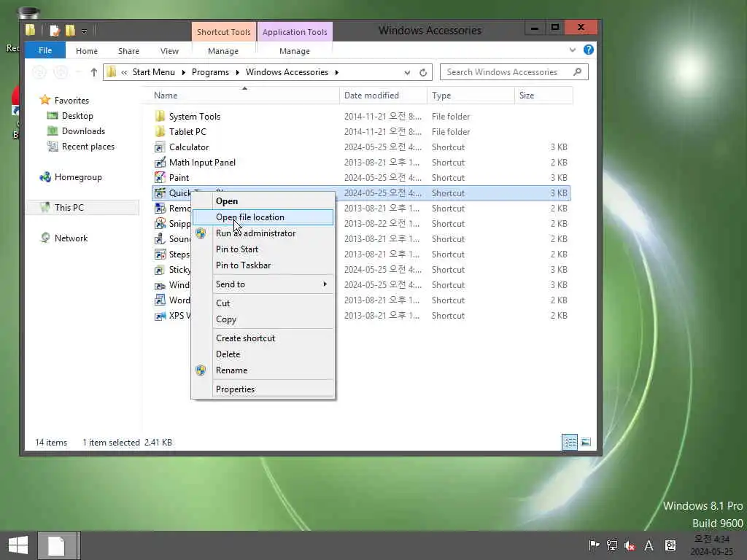
Task: Choose Copy in the context menu
Action: (263, 319)
